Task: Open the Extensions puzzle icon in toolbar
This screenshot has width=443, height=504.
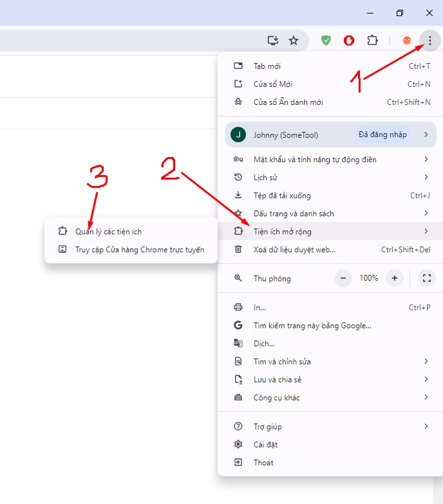Action: pyautogui.click(x=372, y=41)
